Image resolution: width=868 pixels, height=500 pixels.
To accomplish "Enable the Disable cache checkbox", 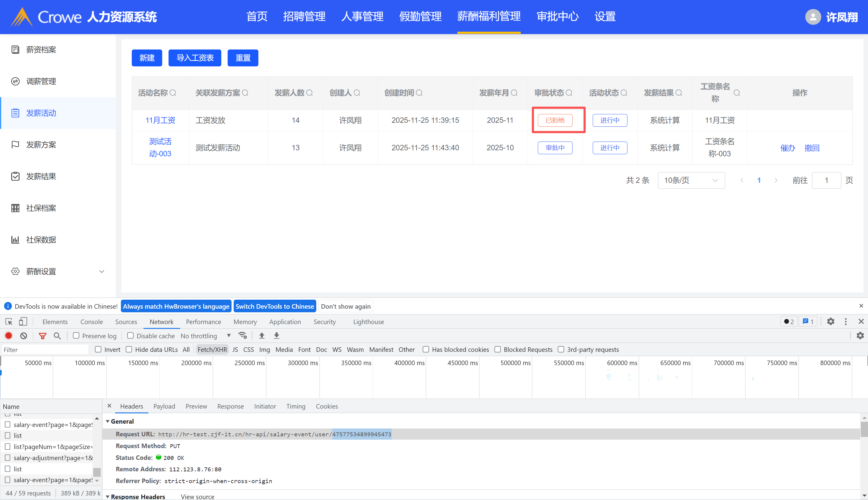I will click(x=130, y=336).
